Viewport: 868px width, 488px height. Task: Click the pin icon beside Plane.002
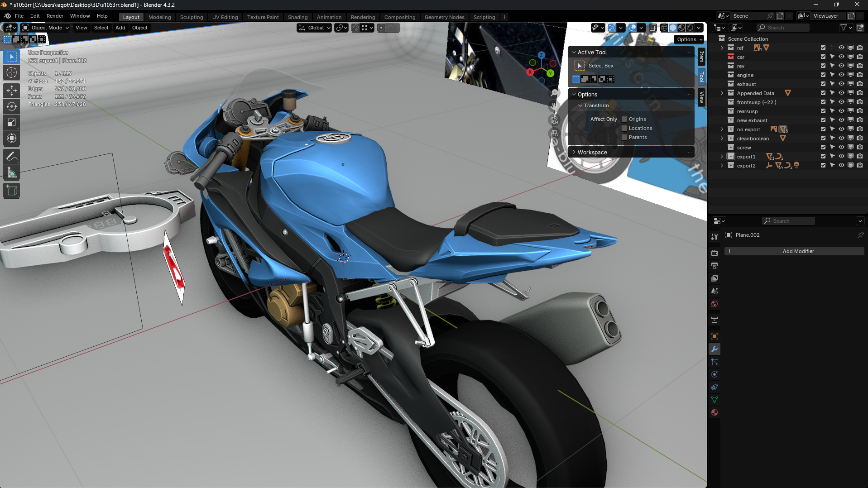tap(860, 235)
